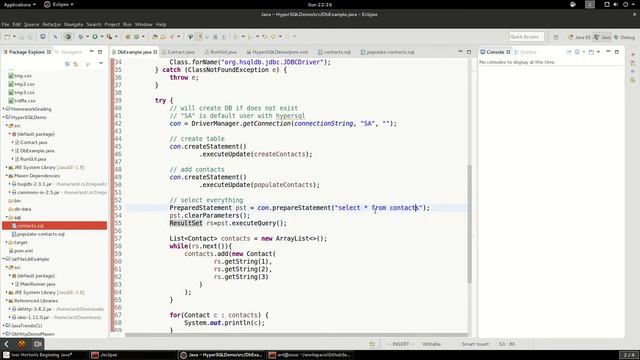
Task: Switch to the Java EE perspective
Action: [579, 37]
